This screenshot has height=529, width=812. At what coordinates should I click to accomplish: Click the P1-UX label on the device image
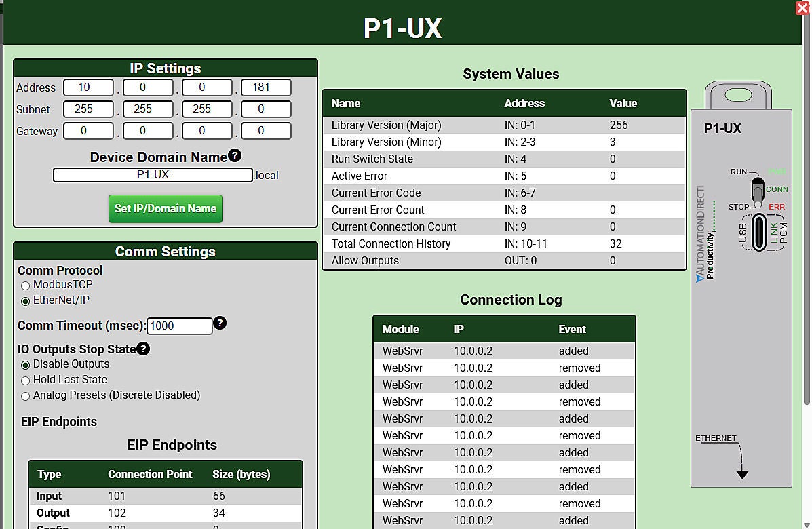tap(722, 128)
